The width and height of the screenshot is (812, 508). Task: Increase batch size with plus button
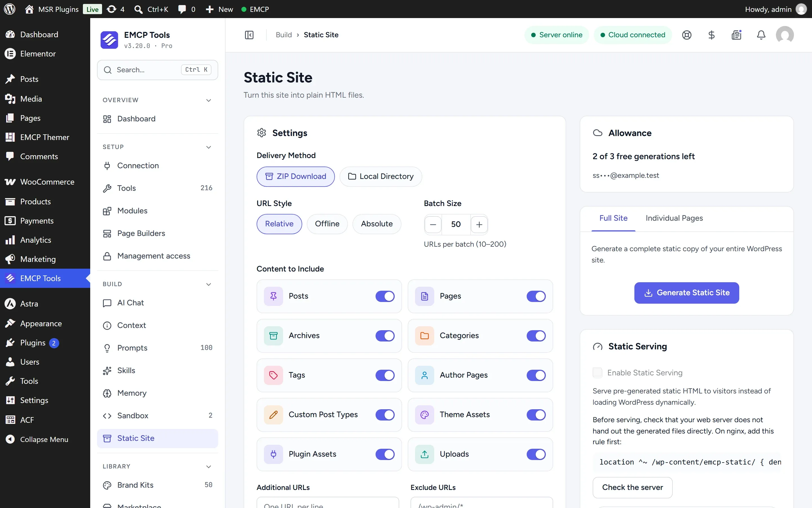pyautogui.click(x=479, y=224)
